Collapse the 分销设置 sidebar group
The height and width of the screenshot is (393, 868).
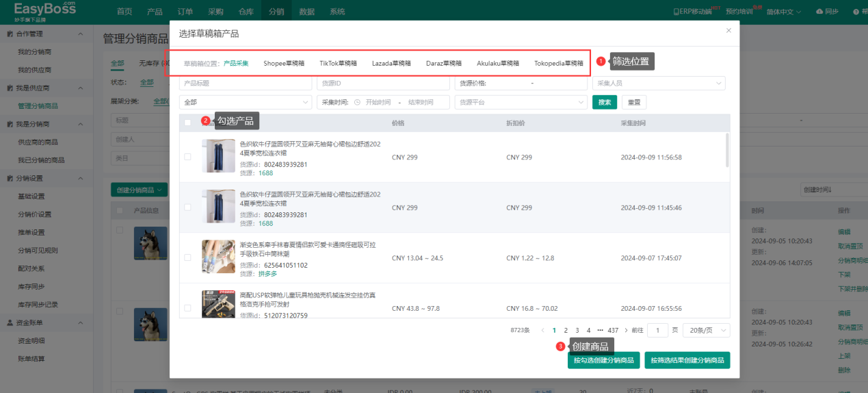pyautogui.click(x=81, y=178)
